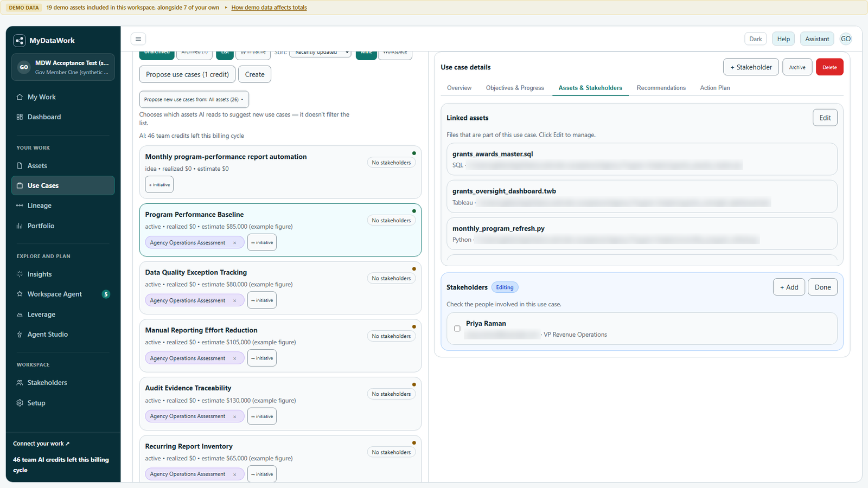Check the Priya Raman stakeholder checkbox
Viewport: 868px width, 488px height.
[457, 329]
